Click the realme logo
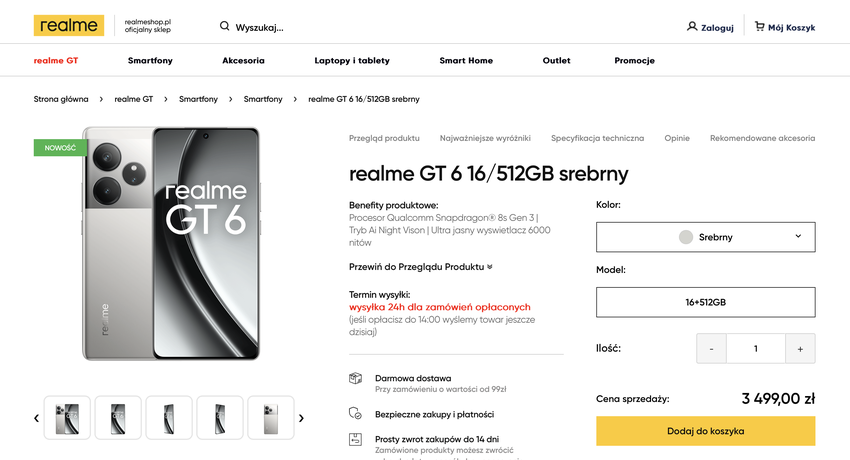This screenshot has height=460, width=850. [68, 26]
